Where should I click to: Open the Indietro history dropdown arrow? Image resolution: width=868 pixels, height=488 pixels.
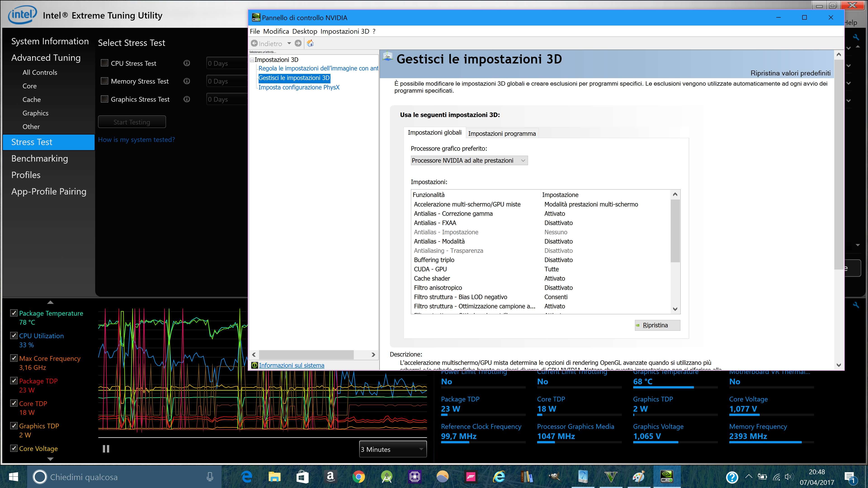[289, 43]
